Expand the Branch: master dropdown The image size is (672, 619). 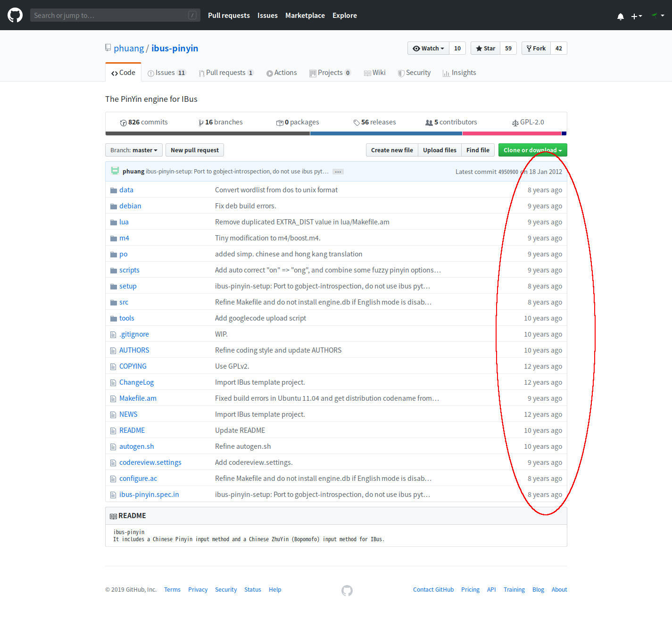tap(134, 150)
